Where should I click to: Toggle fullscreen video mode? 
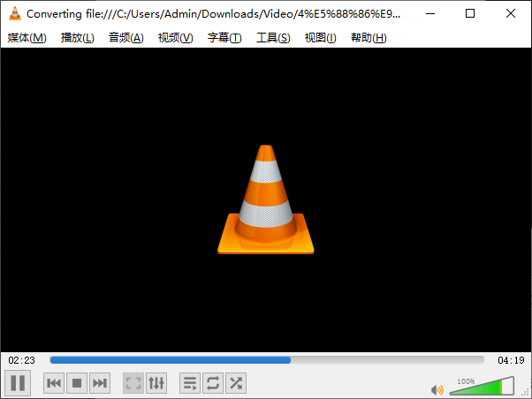coord(133,383)
